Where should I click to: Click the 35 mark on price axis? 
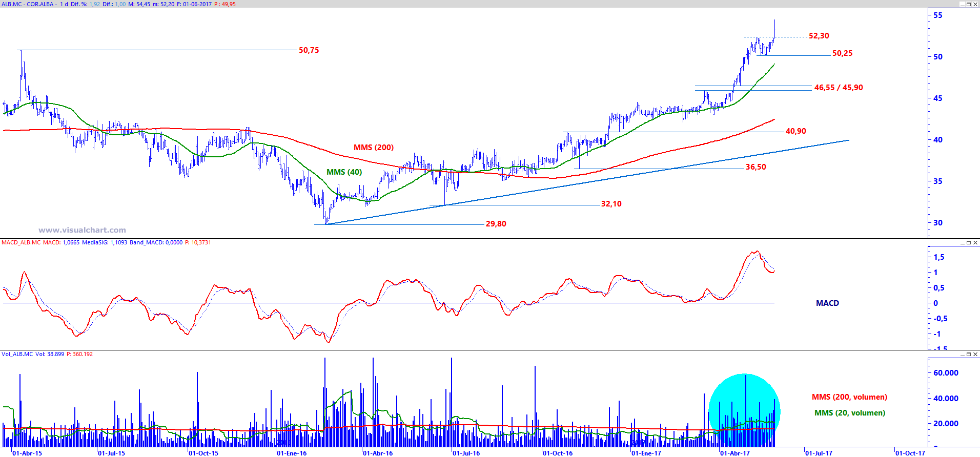click(938, 181)
